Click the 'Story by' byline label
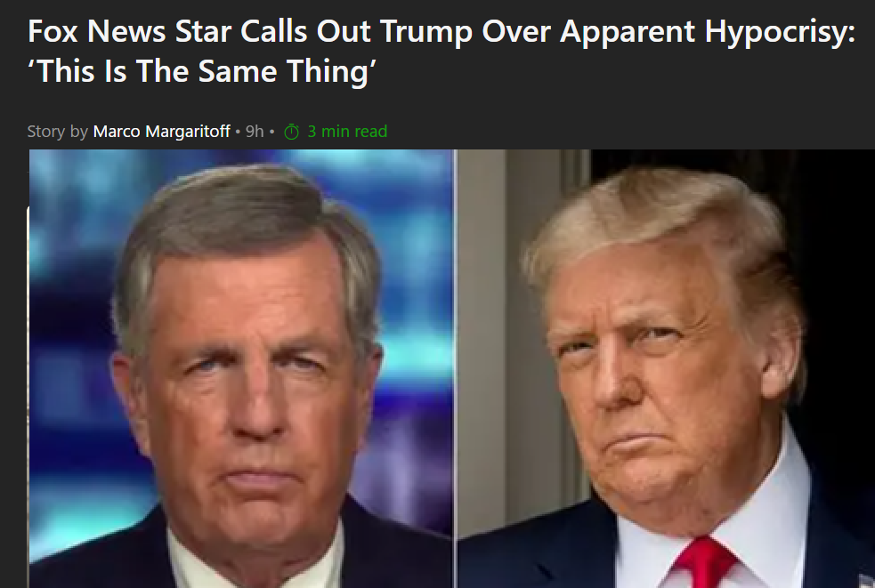This screenshot has width=875, height=588. pyautogui.click(x=58, y=132)
